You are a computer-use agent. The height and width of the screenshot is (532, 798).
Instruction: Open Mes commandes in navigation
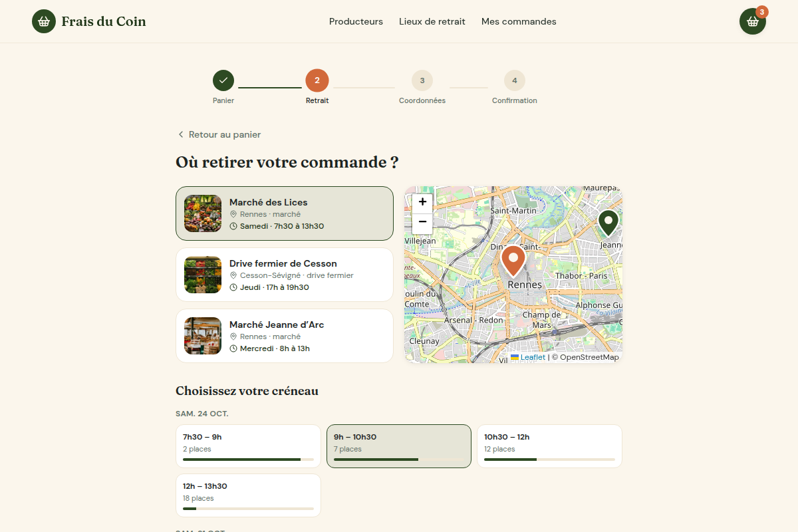pyautogui.click(x=519, y=21)
